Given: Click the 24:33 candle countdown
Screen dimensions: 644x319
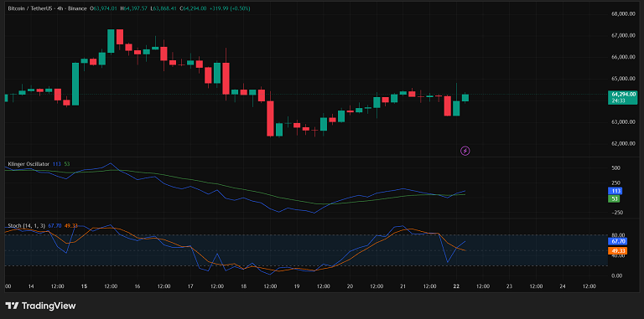Looking at the screenshot, I should point(618,100).
